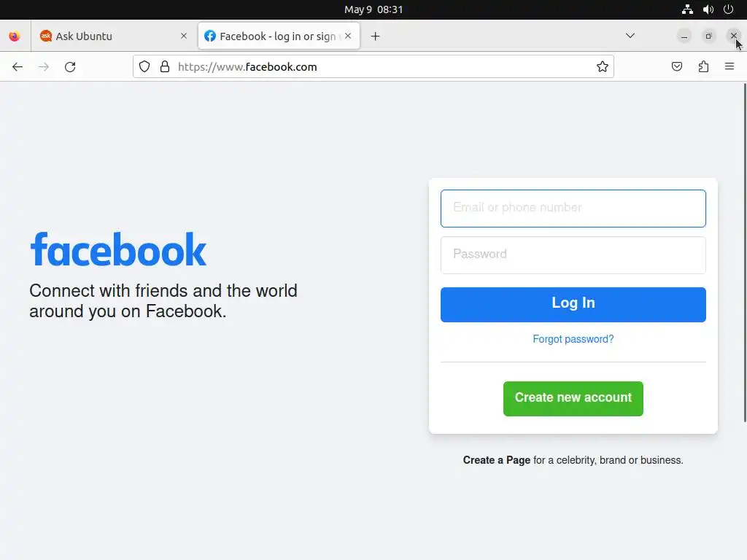This screenshot has width=747, height=560.
Task: Select the Facebook log in tab
Action: (x=279, y=36)
